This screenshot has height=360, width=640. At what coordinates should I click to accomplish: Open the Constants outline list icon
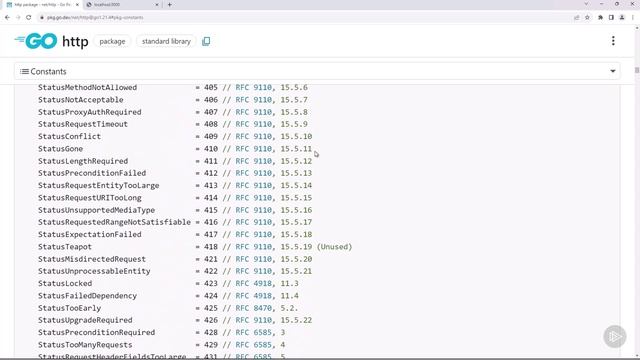[24, 71]
